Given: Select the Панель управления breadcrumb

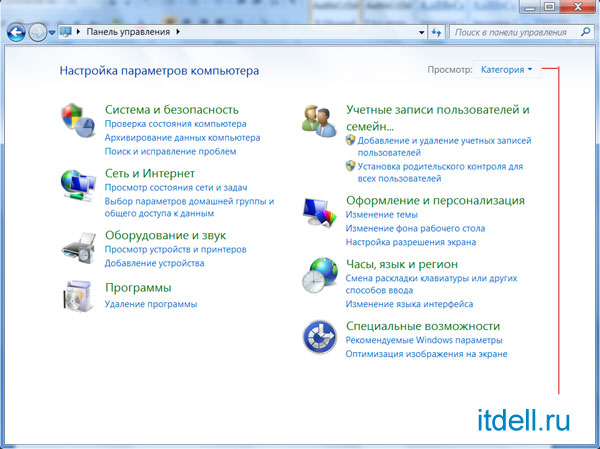Looking at the screenshot, I should [x=128, y=32].
